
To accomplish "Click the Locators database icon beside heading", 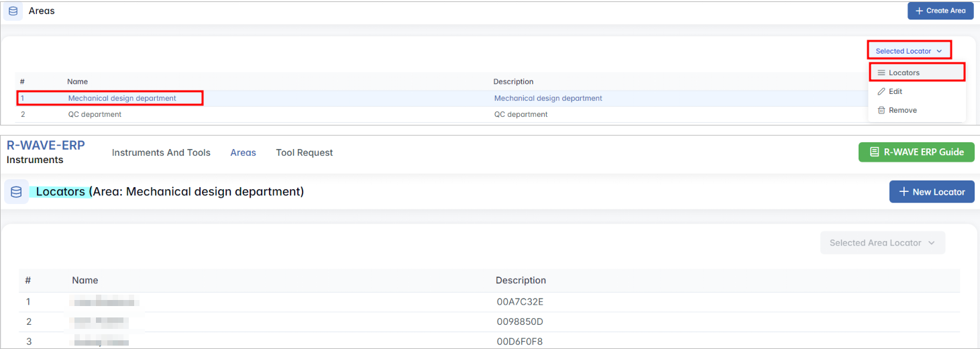I will point(16,192).
